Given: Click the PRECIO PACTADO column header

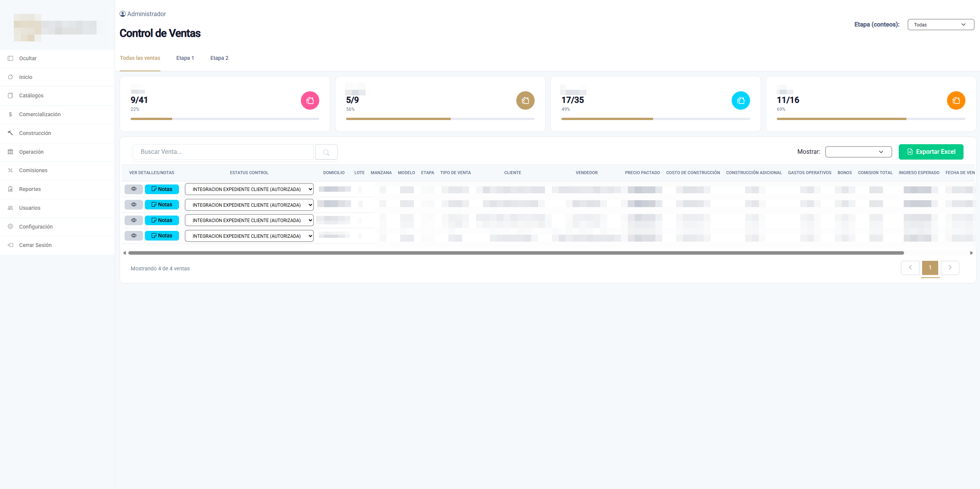Looking at the screenshot, I should [x=642, y=173].
